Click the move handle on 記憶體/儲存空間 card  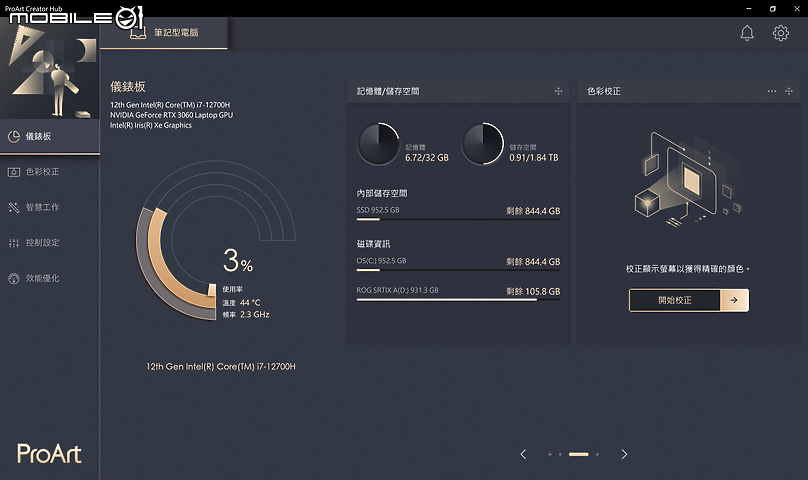tap(558, 91)
